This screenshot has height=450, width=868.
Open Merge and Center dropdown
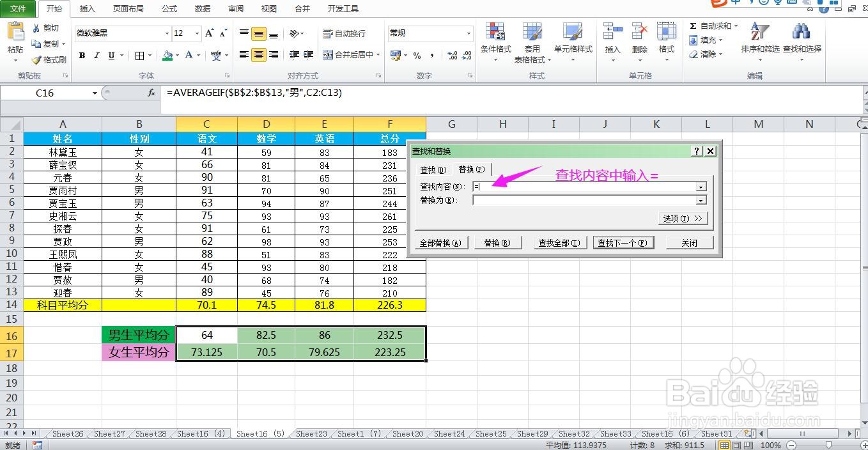(378, 55)
